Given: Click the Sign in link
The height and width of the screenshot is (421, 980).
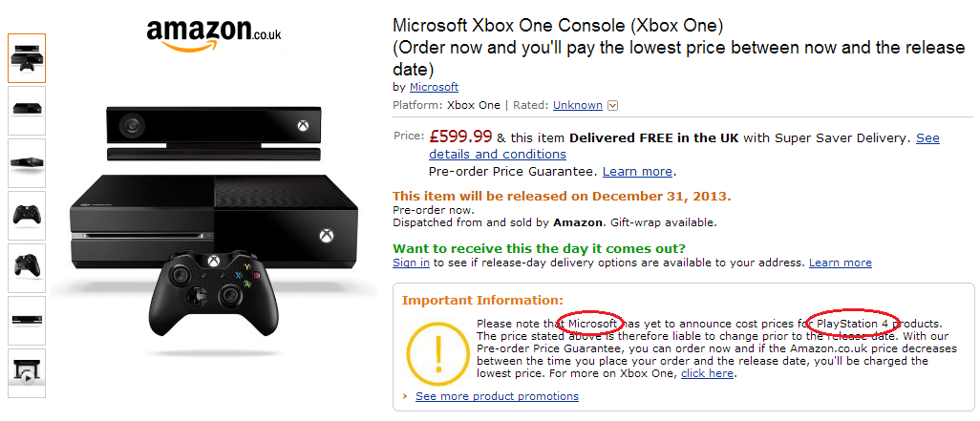Looking at the screenshot, I should [411, 263].
